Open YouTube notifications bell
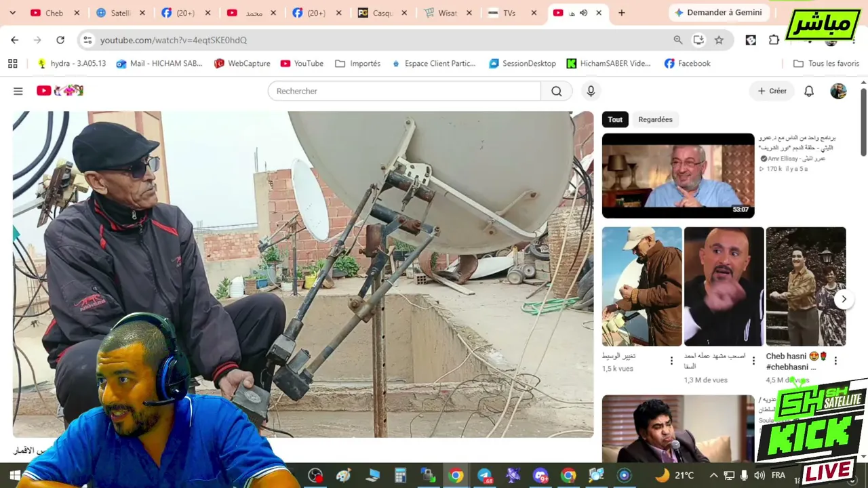 (809, 91)
